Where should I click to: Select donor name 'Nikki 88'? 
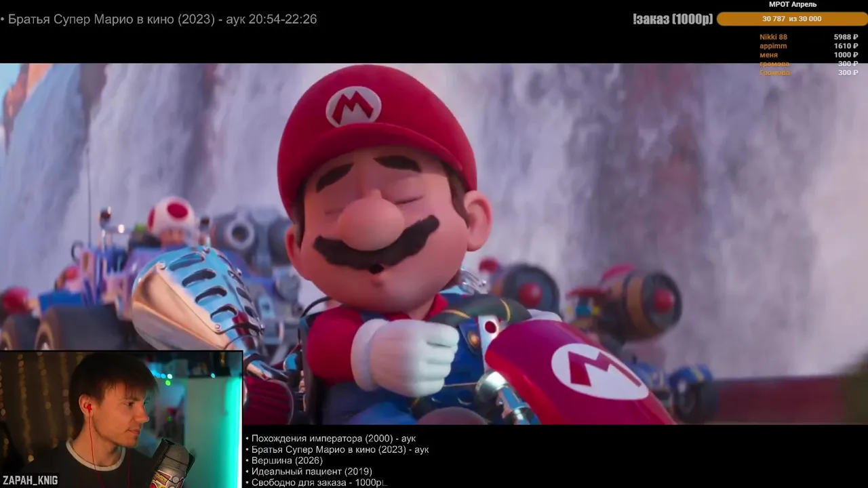(x=773, y=37)
